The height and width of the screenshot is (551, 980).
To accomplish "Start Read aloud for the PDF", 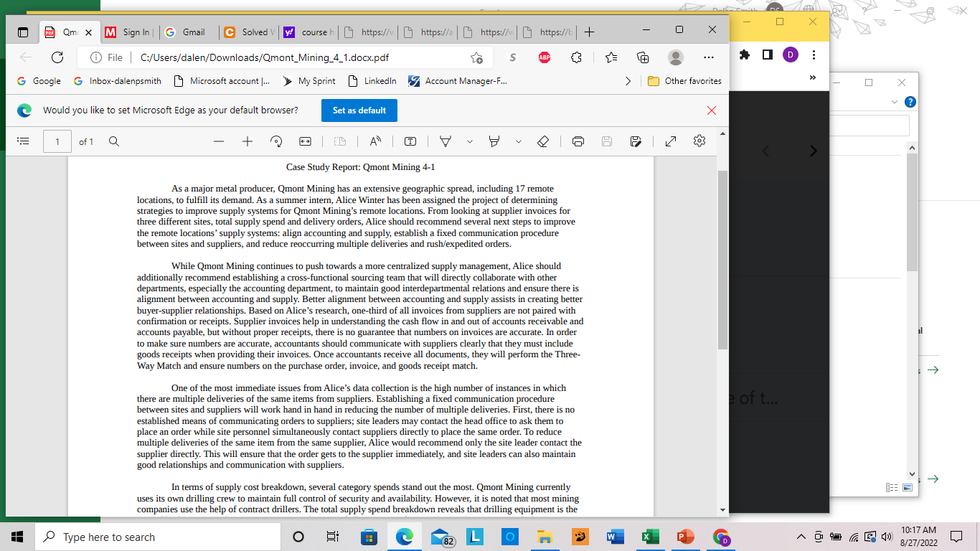I will (x=376, y=141).
